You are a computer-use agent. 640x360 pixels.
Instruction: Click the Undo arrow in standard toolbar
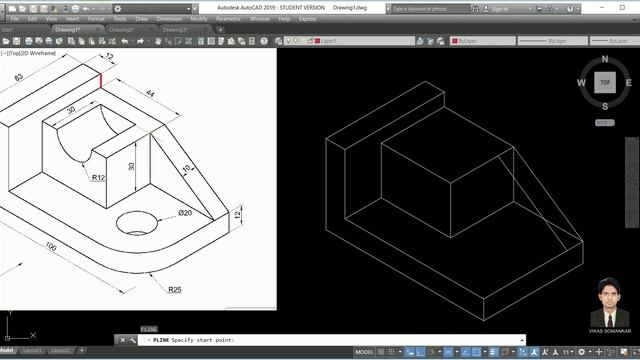(x=125, y=41)
